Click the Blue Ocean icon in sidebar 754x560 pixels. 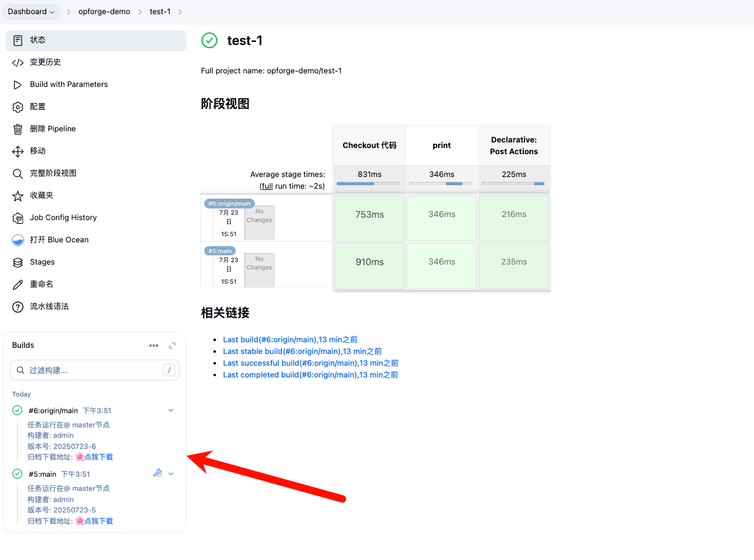pyautogui.click(x=18, y=240)
